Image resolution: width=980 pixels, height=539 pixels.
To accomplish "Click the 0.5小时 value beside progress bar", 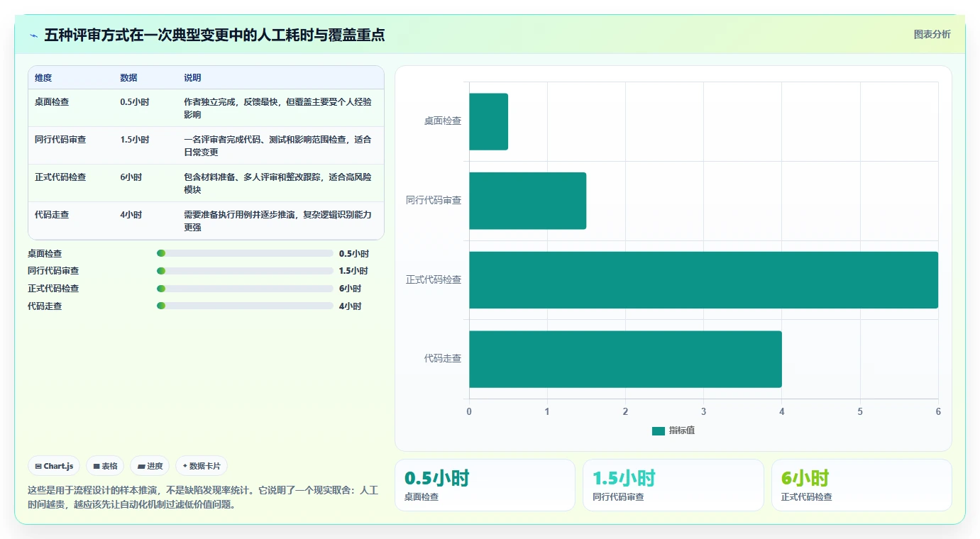I will pos(353,253).
